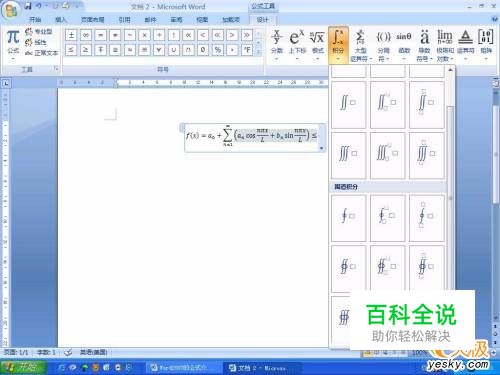Expand Tools group dialog launcher
This screenshot has width=500, height=375.
(x=56, y=69)
